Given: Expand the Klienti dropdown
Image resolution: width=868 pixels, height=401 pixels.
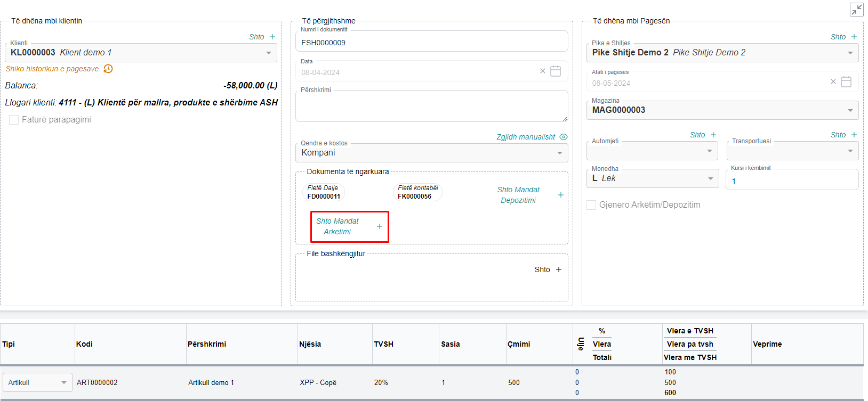Looking at the screenshot, I should 269,53.
